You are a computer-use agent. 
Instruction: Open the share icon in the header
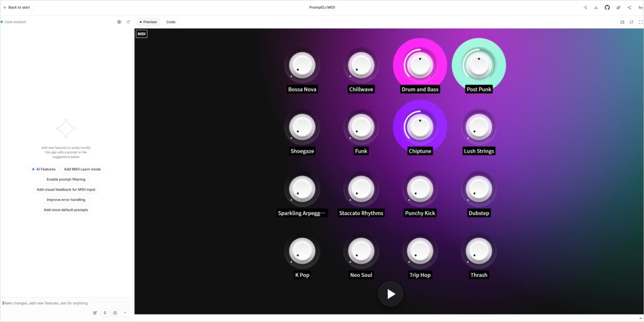629,7
